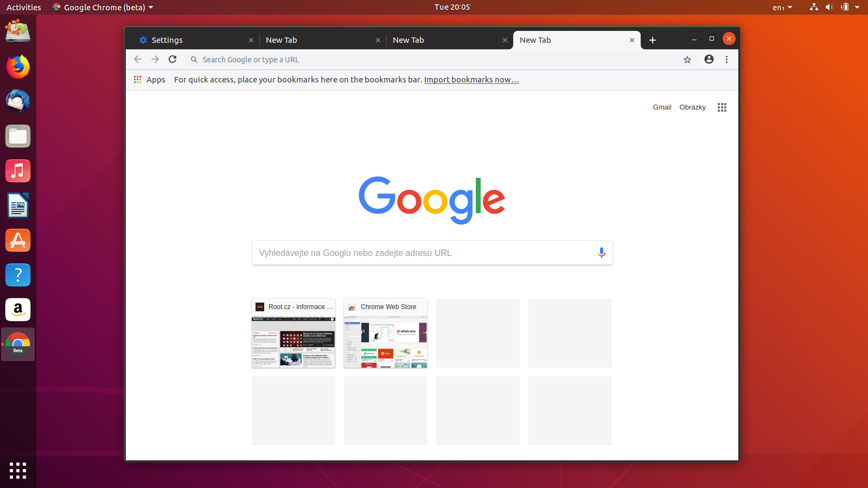Launch Firefox from the dock
The width and height of the screenshot is (868, 488).
(18, 67)
